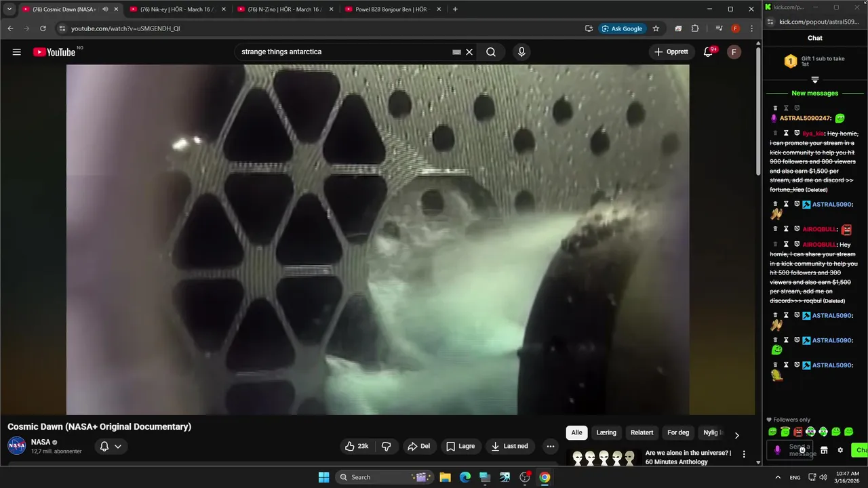The image size is (868, 488).
Task: Dislike the Cosmic Dawn video
Action: tap(387, 446)
